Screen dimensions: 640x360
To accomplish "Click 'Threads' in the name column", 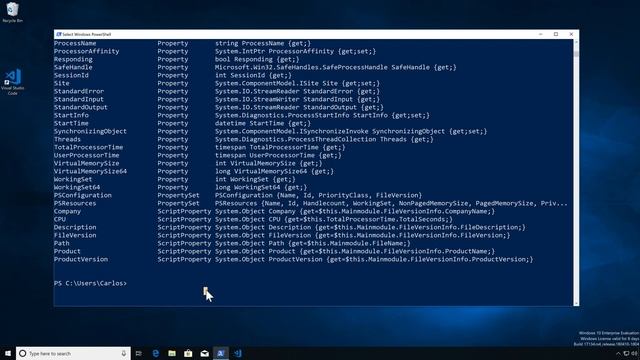I will [67, 139].
